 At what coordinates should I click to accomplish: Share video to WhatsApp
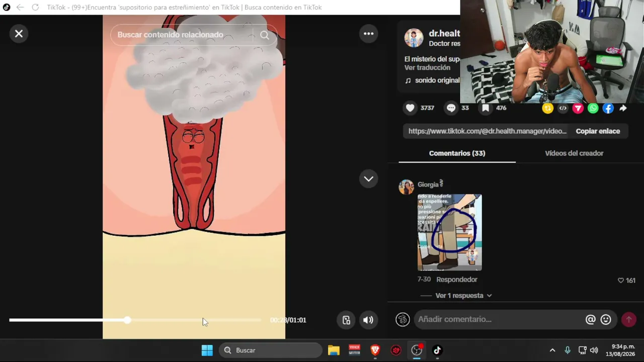pos(593,108)
